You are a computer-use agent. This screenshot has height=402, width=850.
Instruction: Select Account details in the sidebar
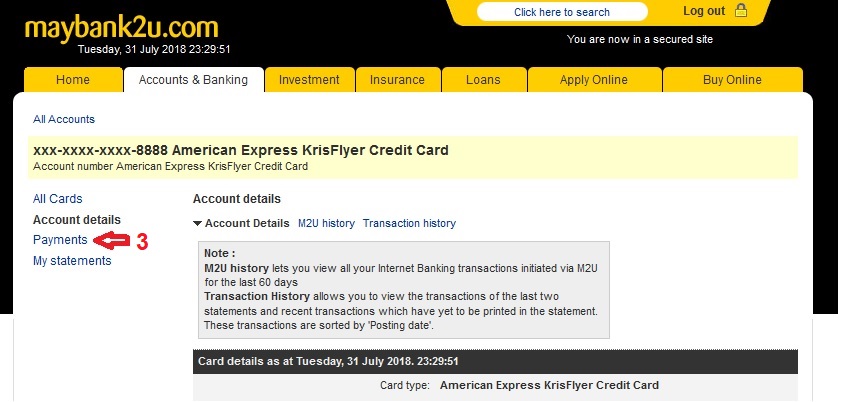pyautogui.click(x=77, y=220)
